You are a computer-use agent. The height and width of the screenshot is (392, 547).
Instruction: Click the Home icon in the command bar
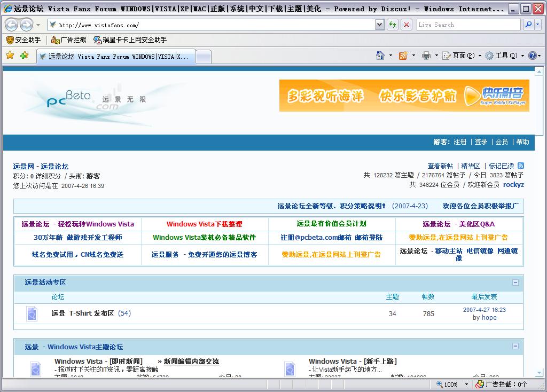[x=380, y=56]
